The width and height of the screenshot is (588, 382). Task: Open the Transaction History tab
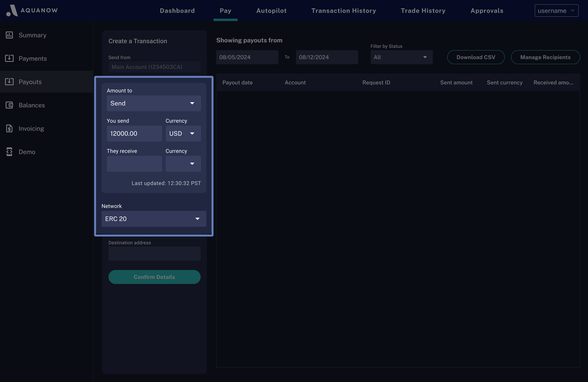tap(343, 11)
